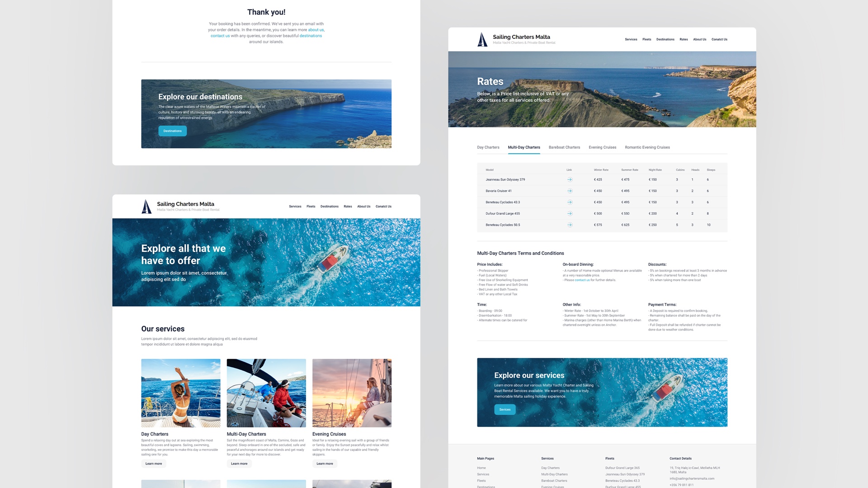Click the blue Destinations button on the banner
The image size is (868, 488).
pos(172,131)
